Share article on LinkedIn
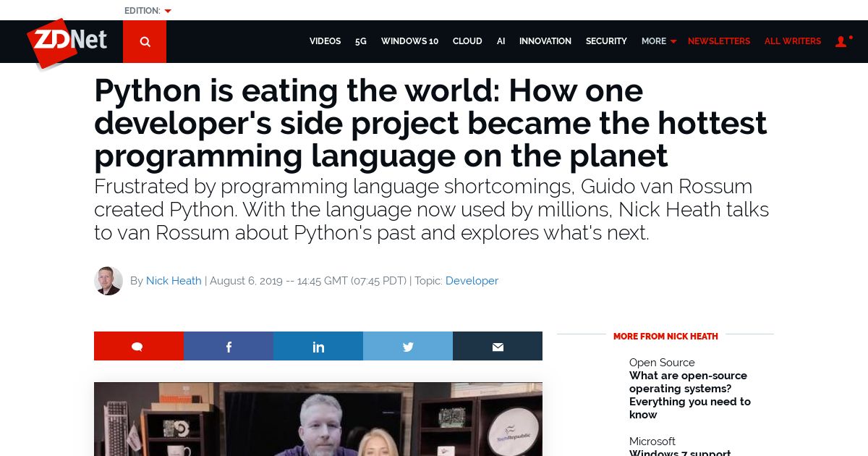The height and width of the screenshot is (456, 868). pyautogui.click(x=318, y=346)
